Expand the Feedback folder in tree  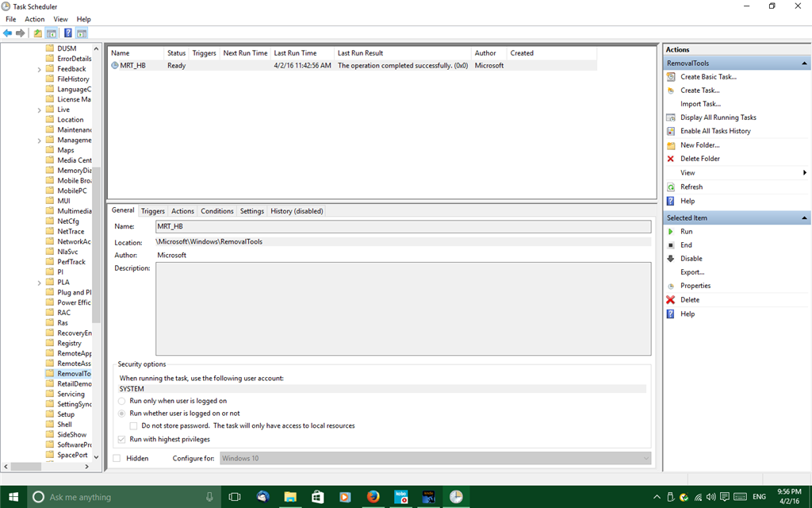(40, 70)
